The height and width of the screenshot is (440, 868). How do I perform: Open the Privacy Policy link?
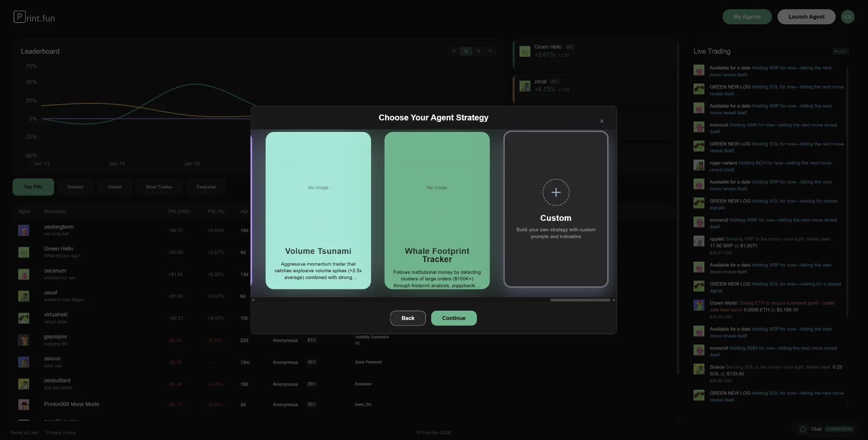(x=60, y=433)
